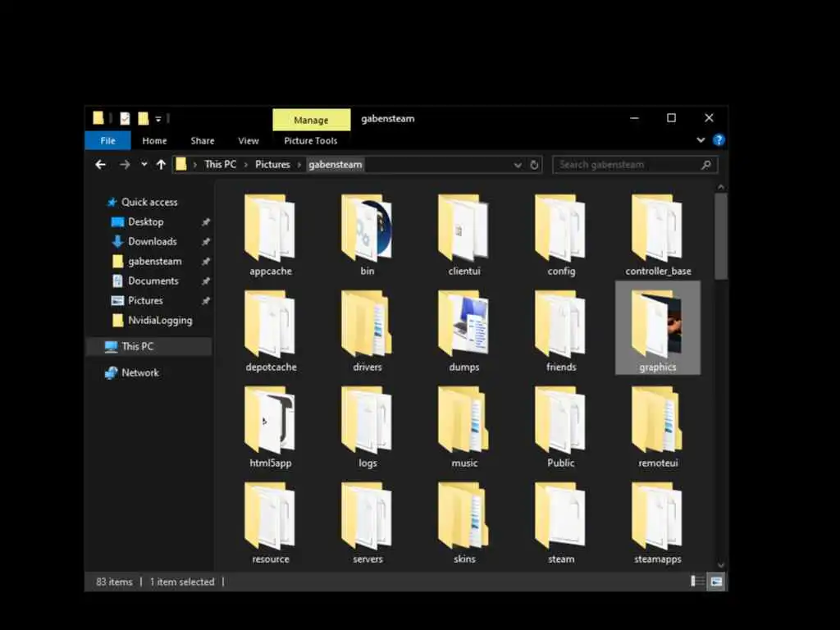Click Pictures in the address breadcrumb
This screenshot has width=840, height=630.
pyautogui.click(x=272, y=164)
